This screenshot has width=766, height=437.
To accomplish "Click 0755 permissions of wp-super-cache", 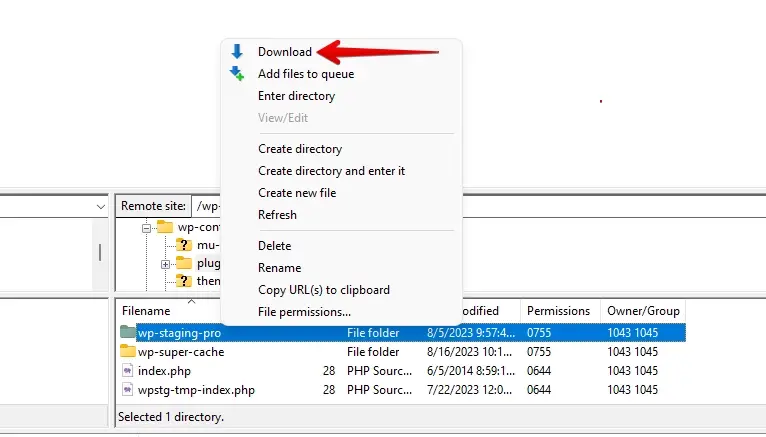I will pos(539,352).
